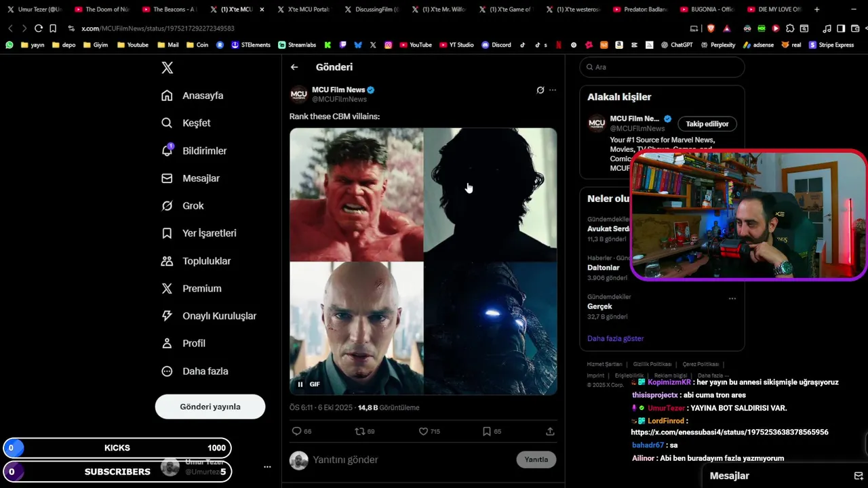Close the active X'te MCU tab
Viewport: 868px width, 488px height.
coord(262,9)
